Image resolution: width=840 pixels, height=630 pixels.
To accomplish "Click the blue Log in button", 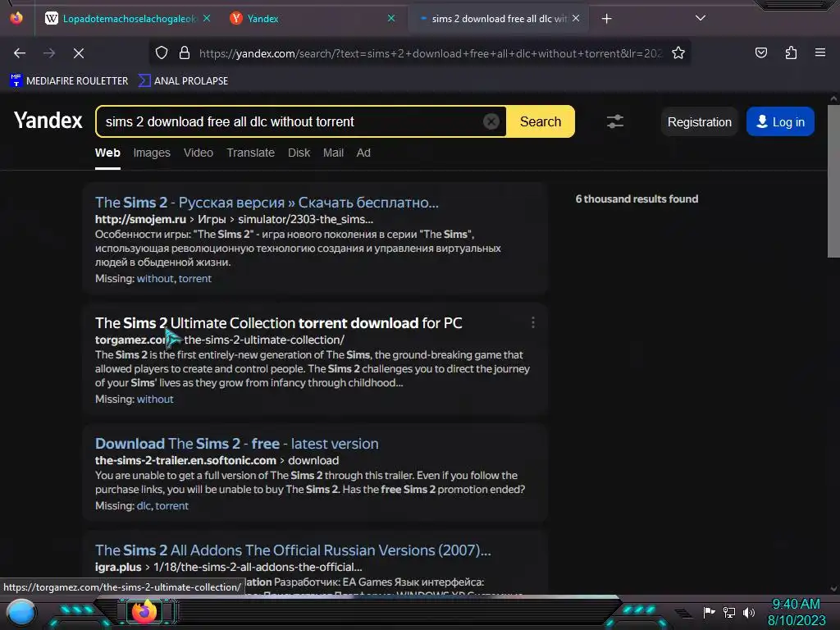I will tap(780, 122).
